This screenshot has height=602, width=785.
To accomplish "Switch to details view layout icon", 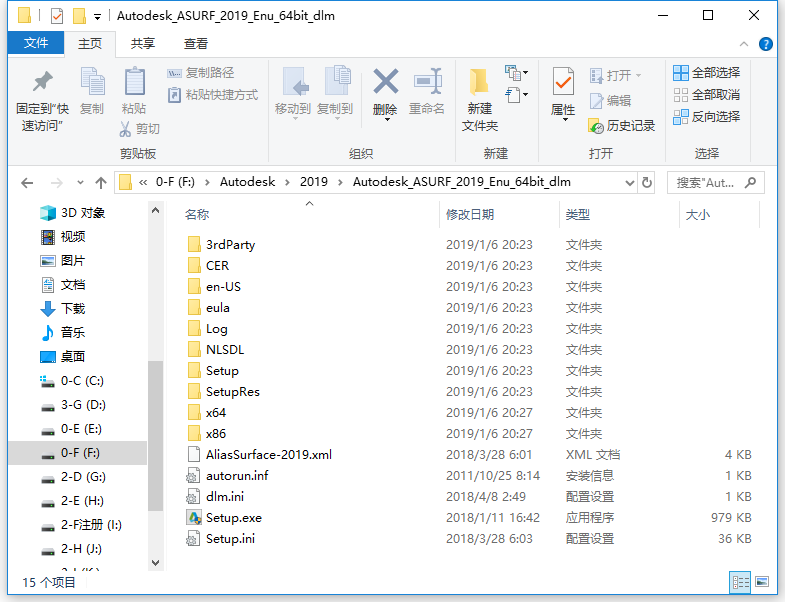I will 740,581.
